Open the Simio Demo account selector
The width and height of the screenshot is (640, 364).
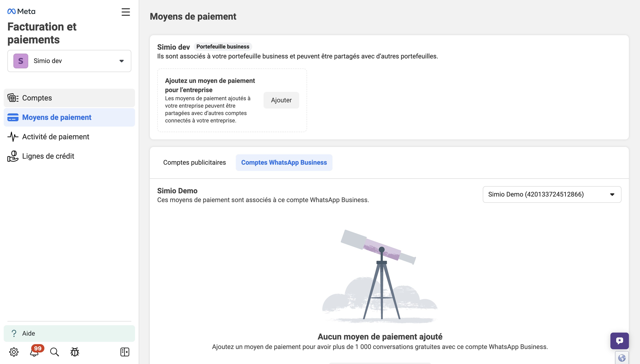pyautogui.click(x=535, y=194)
